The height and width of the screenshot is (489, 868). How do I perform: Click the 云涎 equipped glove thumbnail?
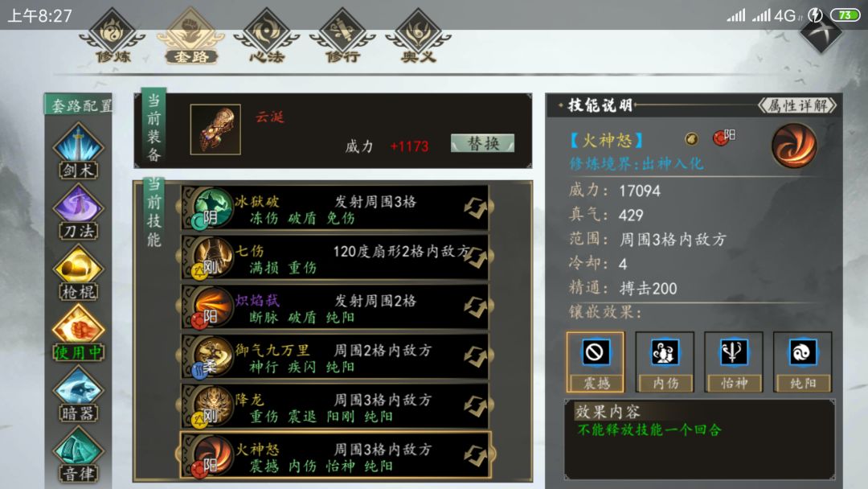(x=215, y=129)
